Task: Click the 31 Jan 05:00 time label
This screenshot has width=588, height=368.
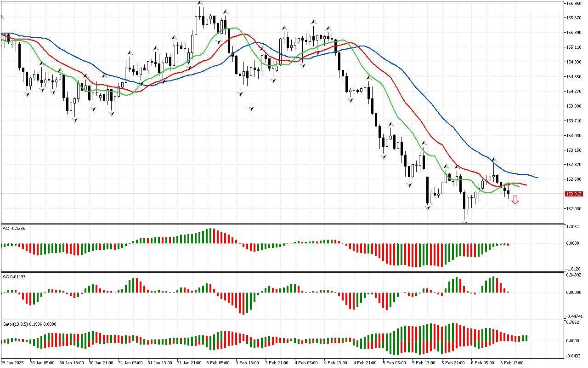Action: 130,363
